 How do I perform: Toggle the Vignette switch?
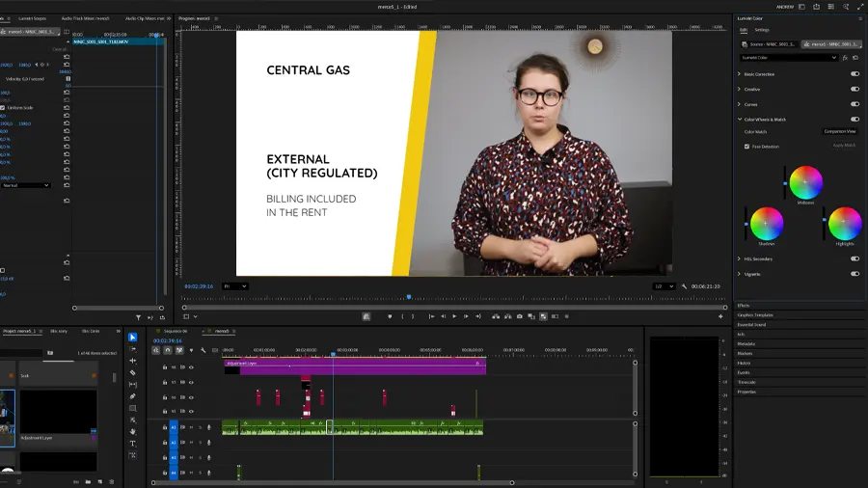click(854, 274)
